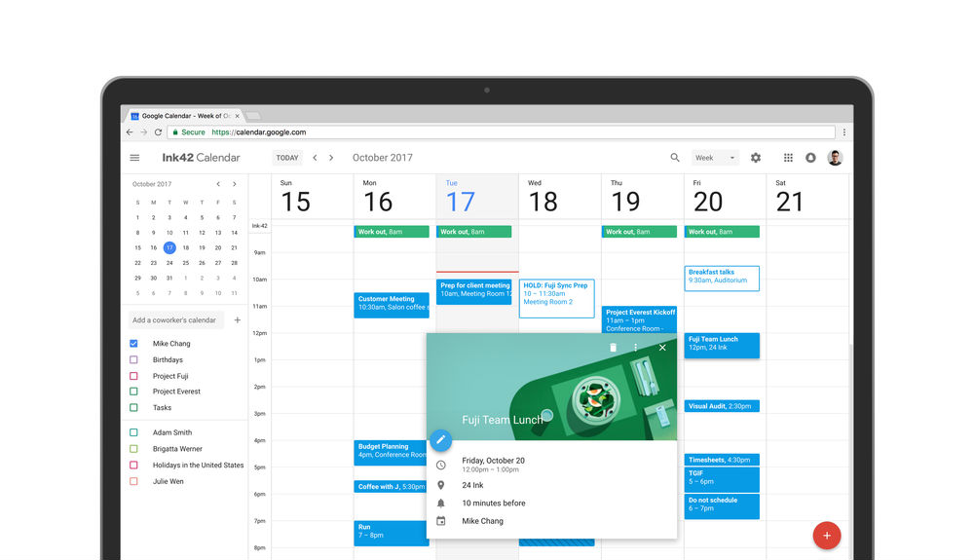Click the search magnifier icon
The image size is (974, 560).
pos(675,158)
